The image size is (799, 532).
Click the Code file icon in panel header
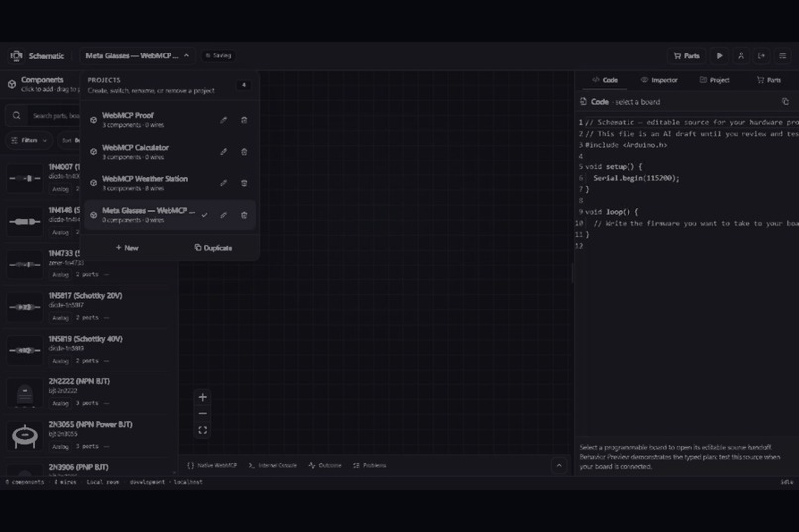pos(583,102)
